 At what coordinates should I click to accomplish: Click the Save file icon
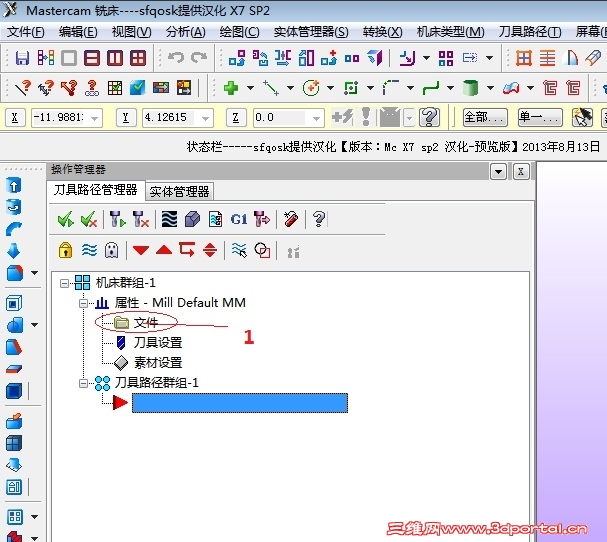click(22, 58)
